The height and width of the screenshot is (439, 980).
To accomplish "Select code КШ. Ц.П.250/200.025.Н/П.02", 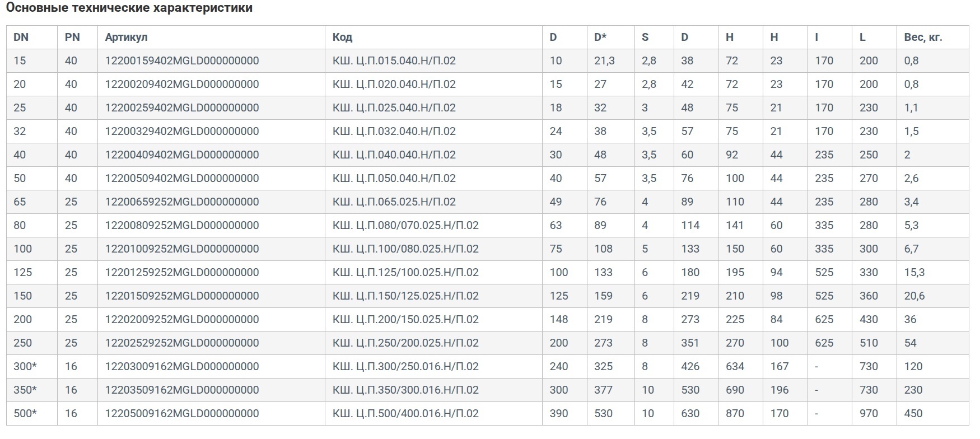I will 405,343.
